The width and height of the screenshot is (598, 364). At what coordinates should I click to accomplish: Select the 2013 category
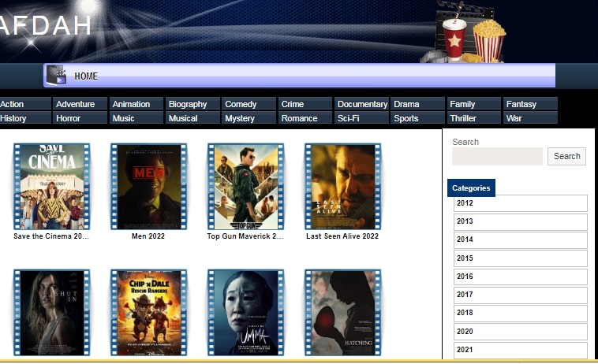pos(521,221)
